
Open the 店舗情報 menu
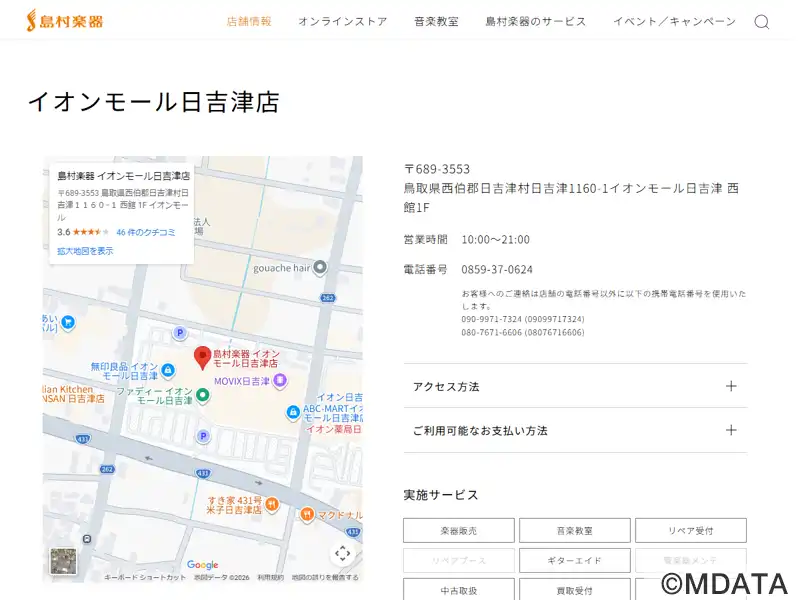coord(249,21)
